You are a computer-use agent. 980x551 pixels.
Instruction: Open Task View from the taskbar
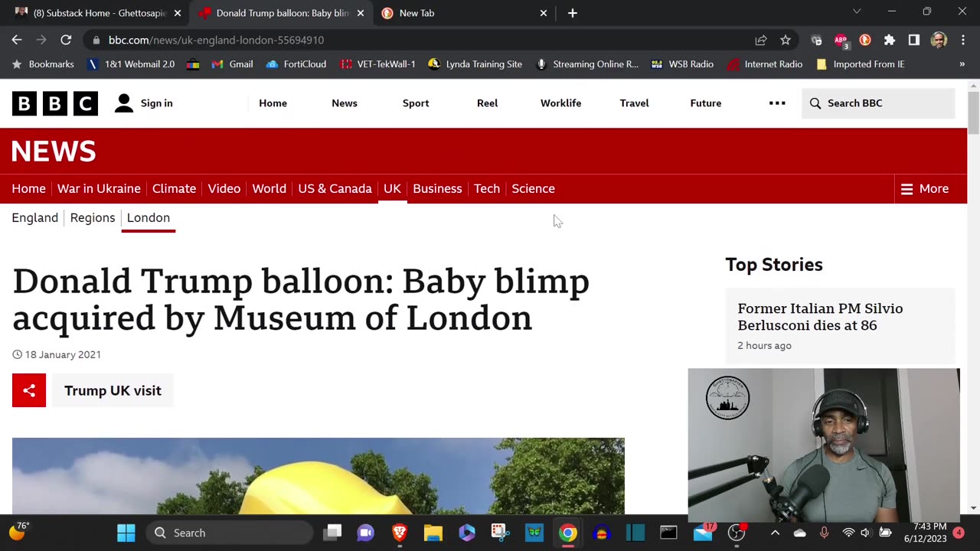pyautogui.click(x=332, y=533)
